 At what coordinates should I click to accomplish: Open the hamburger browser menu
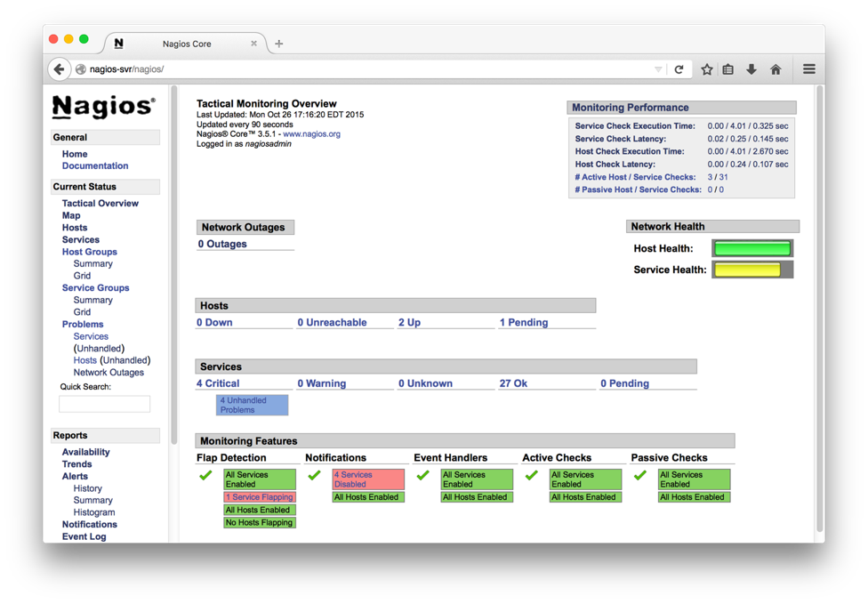(808, 69)
